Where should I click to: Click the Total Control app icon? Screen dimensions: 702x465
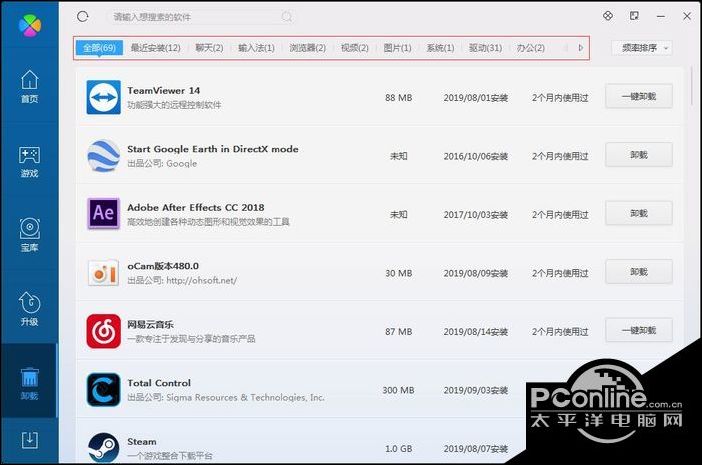pyautogui.click(x=103, y=390)
